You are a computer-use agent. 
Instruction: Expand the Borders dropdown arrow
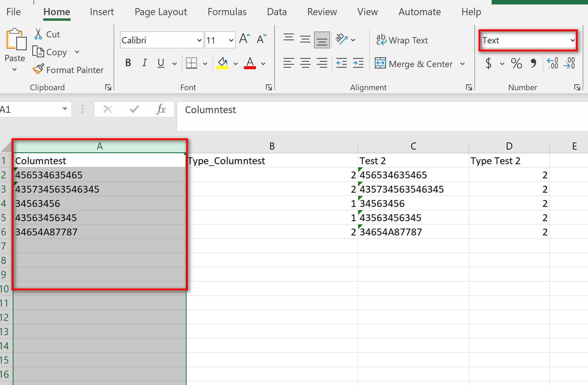click(x=205, y=64)
